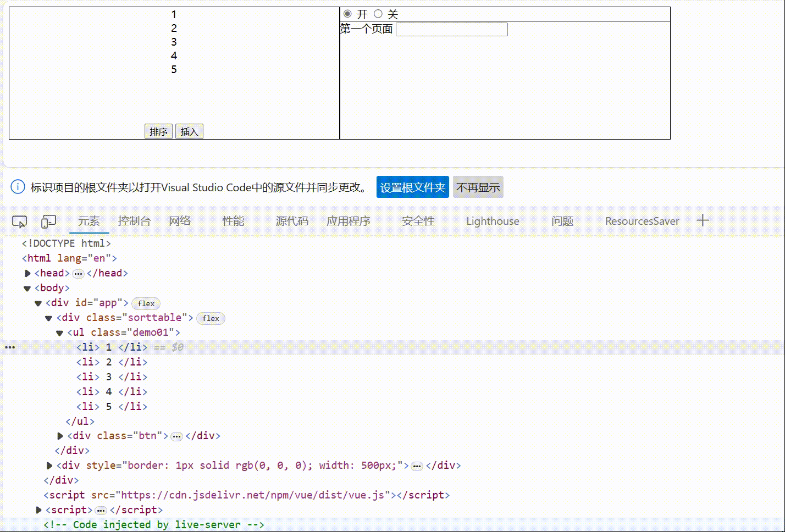Open the 安全性 tab

[418, 221]
